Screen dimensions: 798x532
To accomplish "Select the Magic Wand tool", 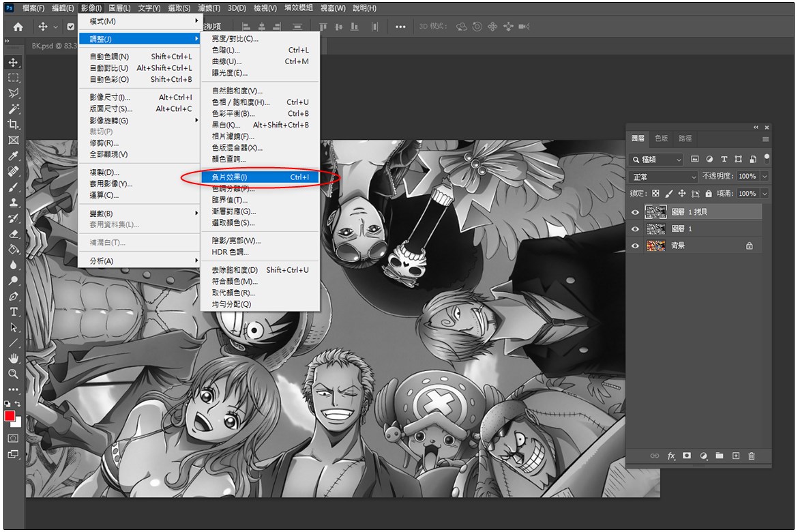I will pos(13,109).
